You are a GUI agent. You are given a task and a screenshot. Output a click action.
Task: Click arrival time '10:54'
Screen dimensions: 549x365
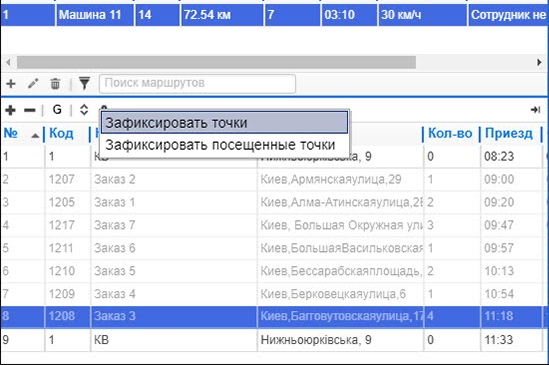(x=499, y=294)
